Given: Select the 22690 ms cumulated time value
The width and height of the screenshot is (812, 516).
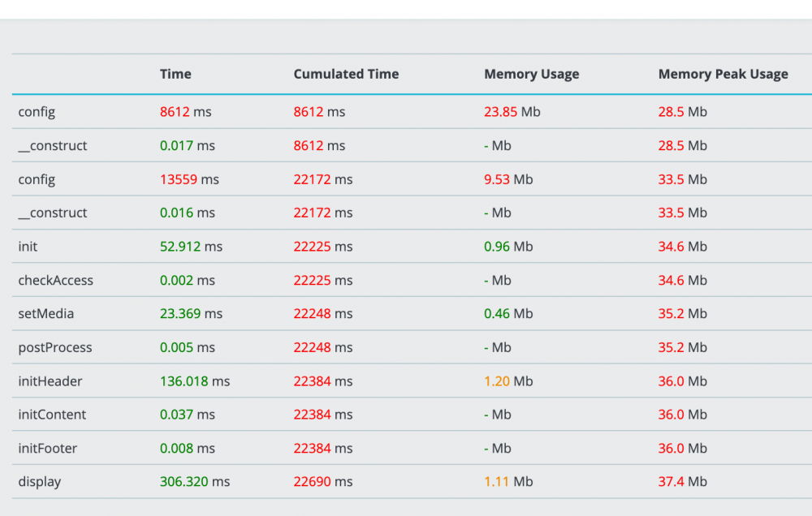Looking at the screenshot, I should 322,482.
